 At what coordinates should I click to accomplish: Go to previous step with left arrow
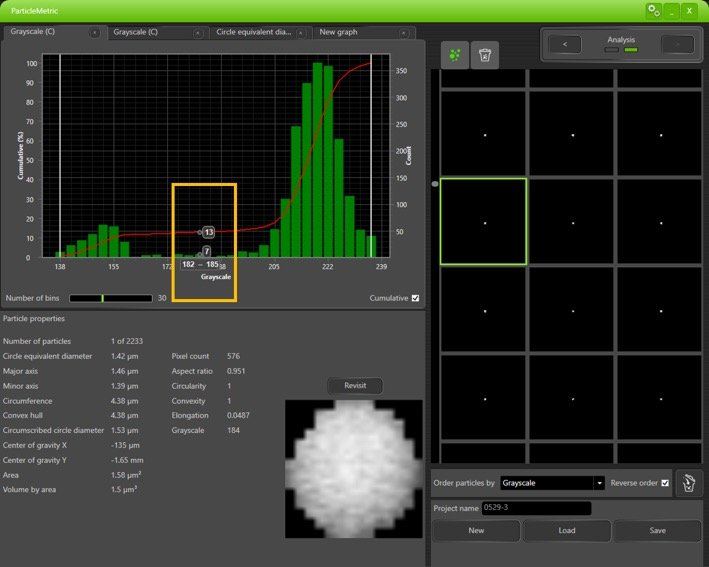(565, 44)
